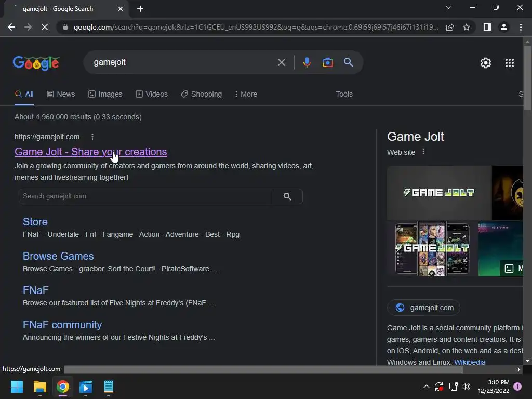Switch to Videos tab
The image size is (532, 399).
[x=152, y=94]
